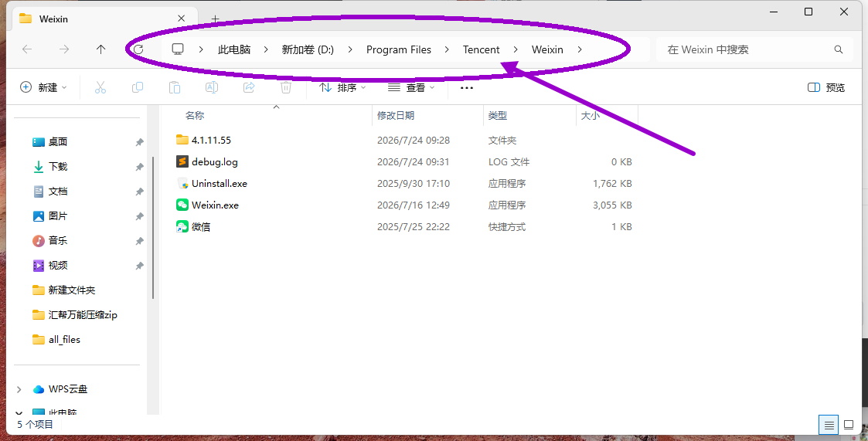This screenshot has width=868, height=441.
Task: Select the 微信 shortcut icon
Action: pyautogui.click(x=182, y=226)
